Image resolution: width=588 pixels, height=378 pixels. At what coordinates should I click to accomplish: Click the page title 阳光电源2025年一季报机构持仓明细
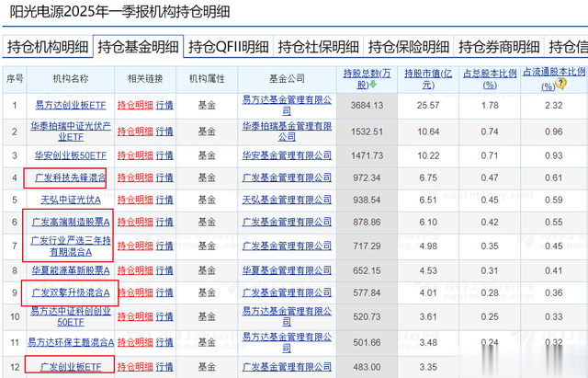click(119, 12)
